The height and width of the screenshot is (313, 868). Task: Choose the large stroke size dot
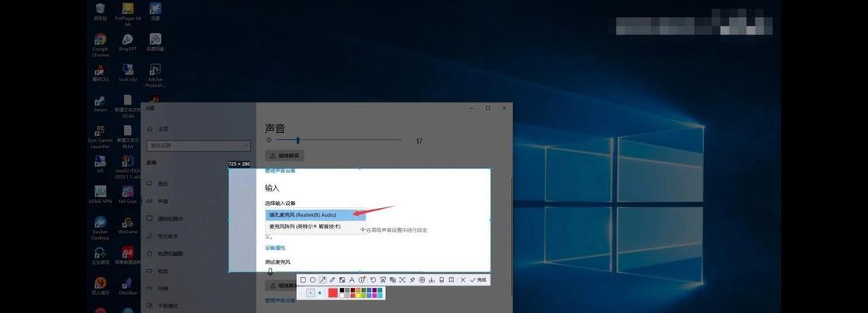(x=320, y=293)
